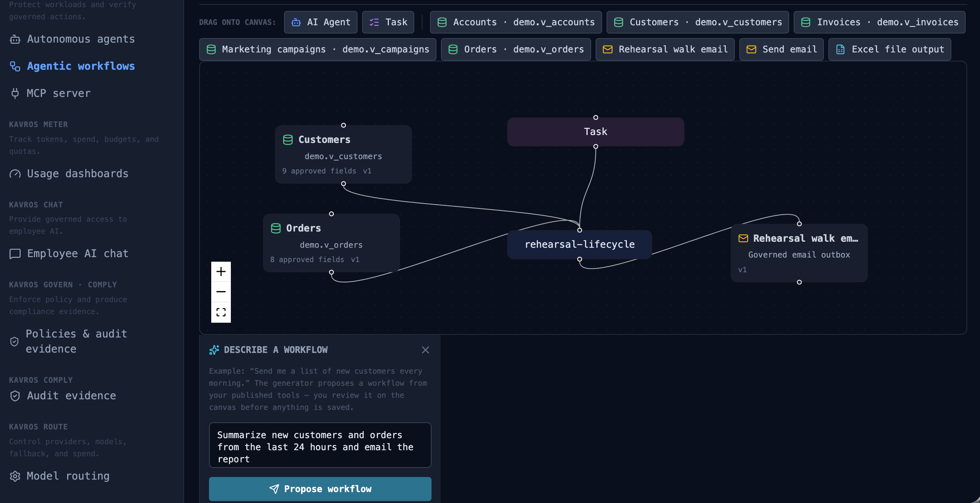Click the envelope icon in Rehearsal walk node
980x503 pixels.
coord(743,238)
